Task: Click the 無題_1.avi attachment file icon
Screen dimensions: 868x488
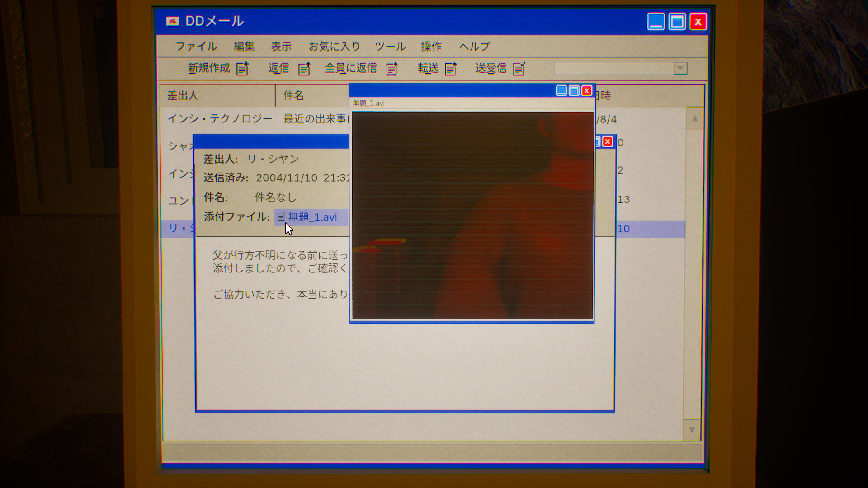Action: [281, 217]
